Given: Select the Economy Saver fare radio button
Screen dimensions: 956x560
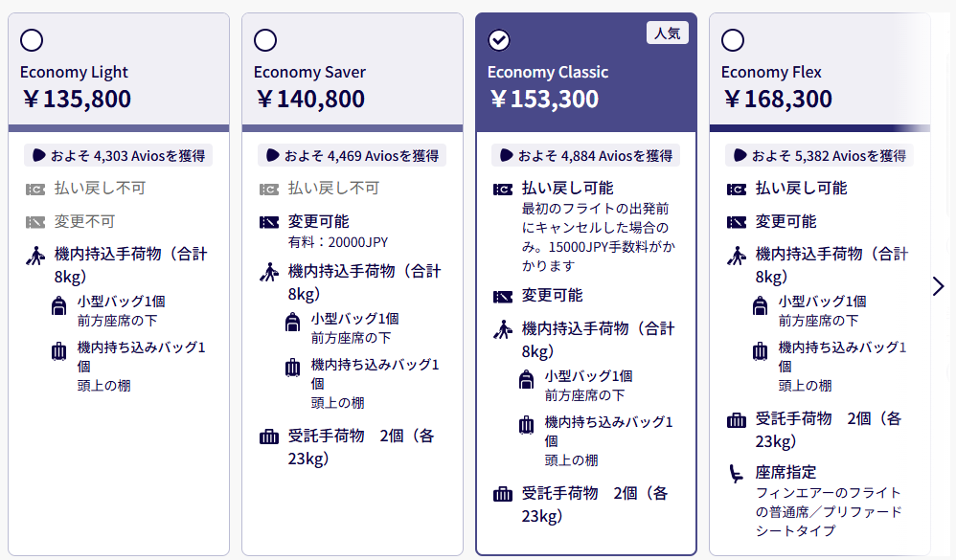Looking at the screenshot, I should pos(265,40).
